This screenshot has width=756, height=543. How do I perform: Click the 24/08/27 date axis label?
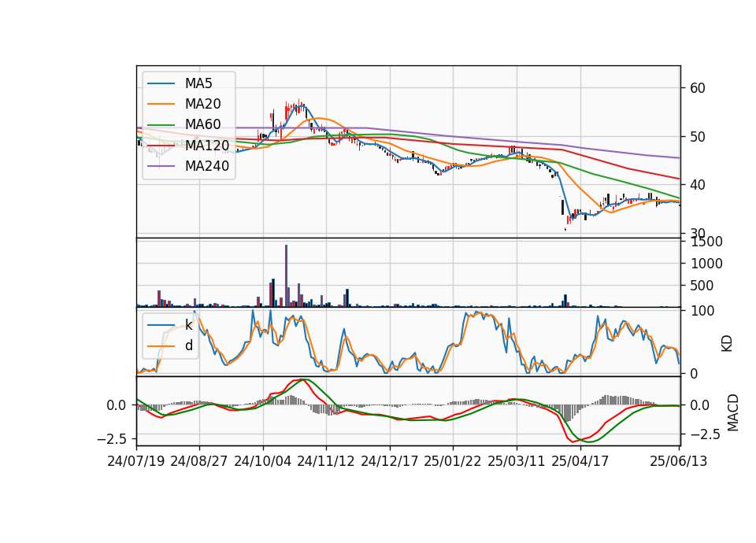tap(199, 461)
